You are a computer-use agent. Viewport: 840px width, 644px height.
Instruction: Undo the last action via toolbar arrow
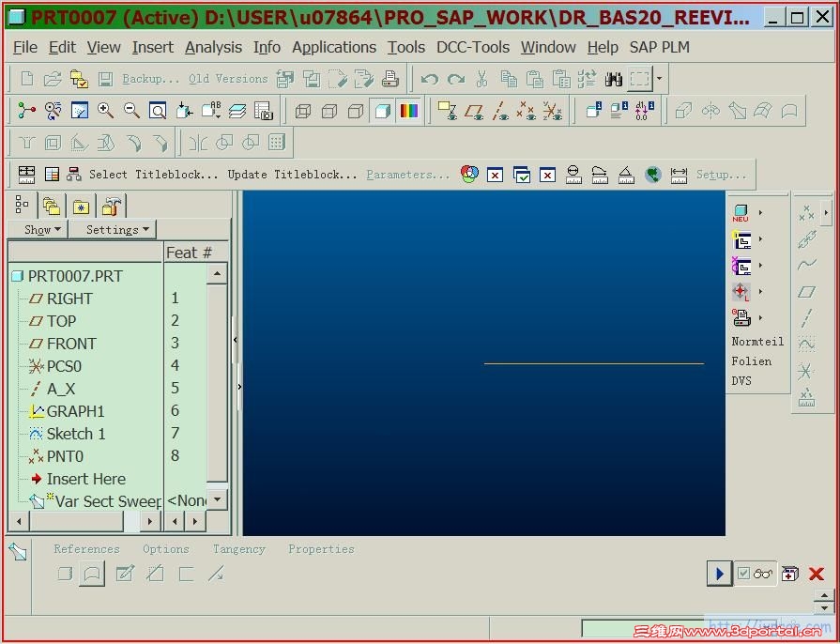[429, 79]
